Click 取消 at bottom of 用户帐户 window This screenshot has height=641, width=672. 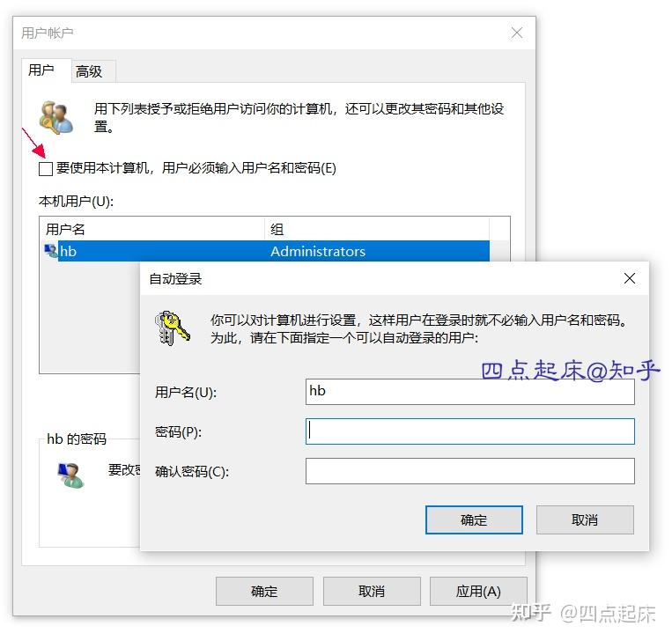click(372, 591)
